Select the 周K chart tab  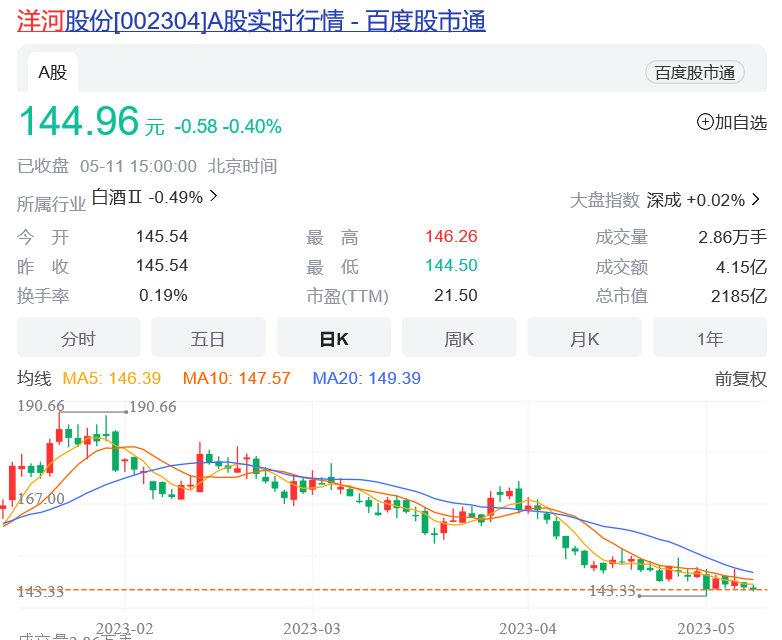(459, 338)
